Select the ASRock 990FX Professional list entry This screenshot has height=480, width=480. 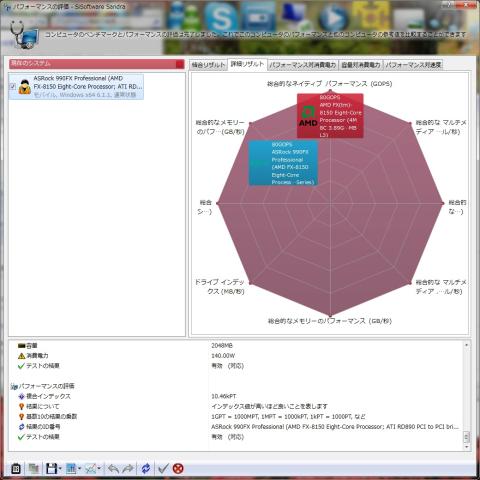pyautogui.click(x=76, y=87)
